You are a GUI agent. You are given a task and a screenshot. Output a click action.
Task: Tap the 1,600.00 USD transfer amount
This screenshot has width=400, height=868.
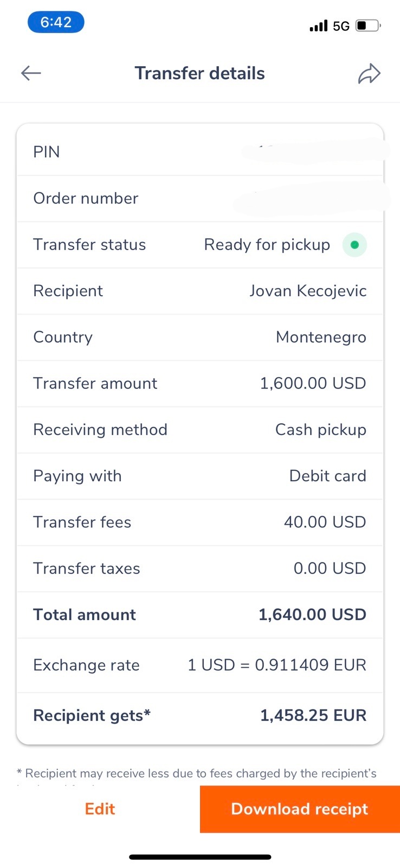[x=313, y=384]
